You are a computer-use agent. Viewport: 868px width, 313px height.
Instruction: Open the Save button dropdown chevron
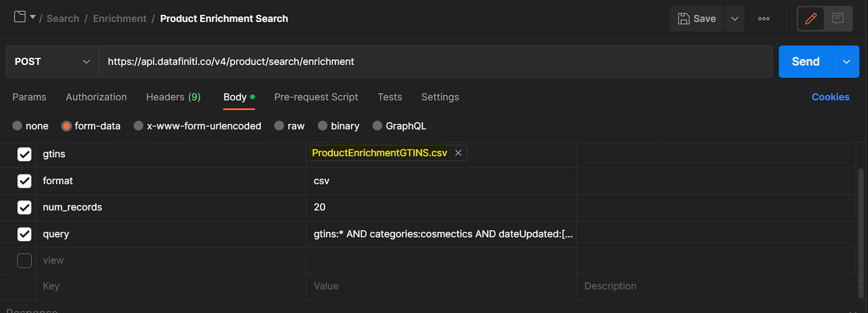(735, 19)
